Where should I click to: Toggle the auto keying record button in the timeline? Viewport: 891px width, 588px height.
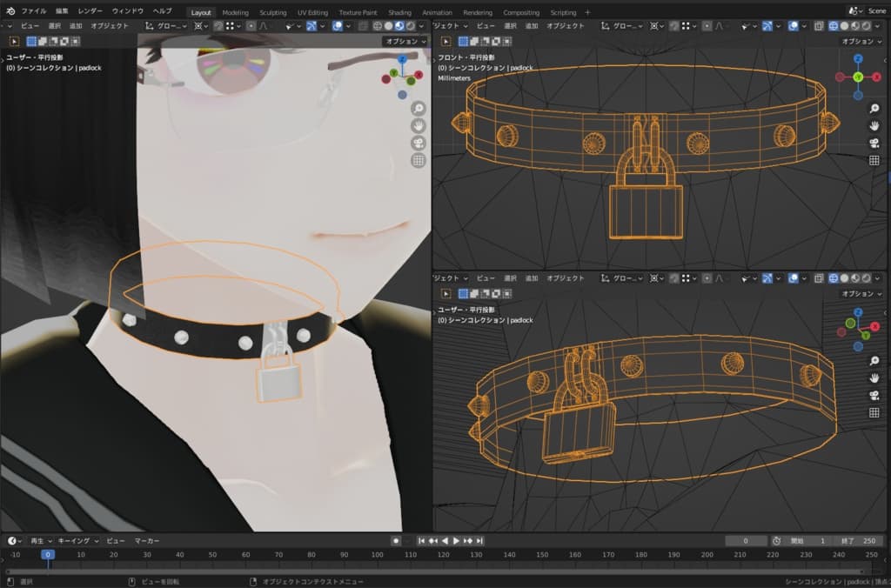pos(396,541)
